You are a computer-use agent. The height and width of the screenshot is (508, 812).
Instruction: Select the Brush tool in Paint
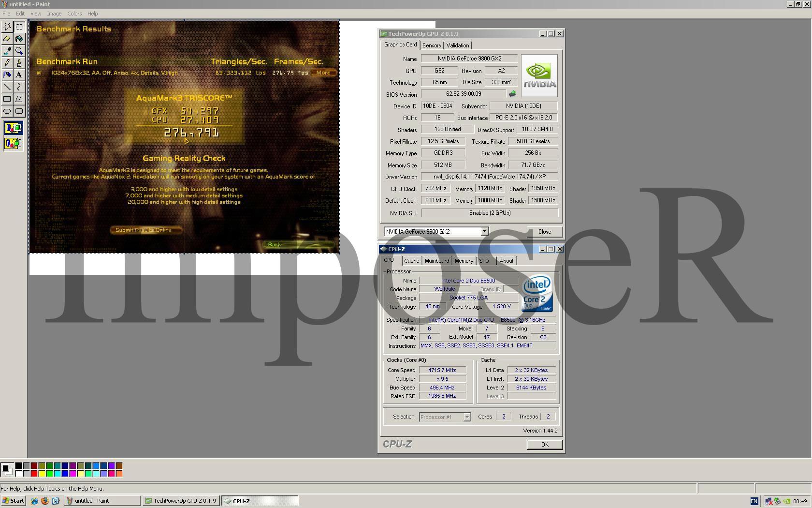[x=19, y=63]
